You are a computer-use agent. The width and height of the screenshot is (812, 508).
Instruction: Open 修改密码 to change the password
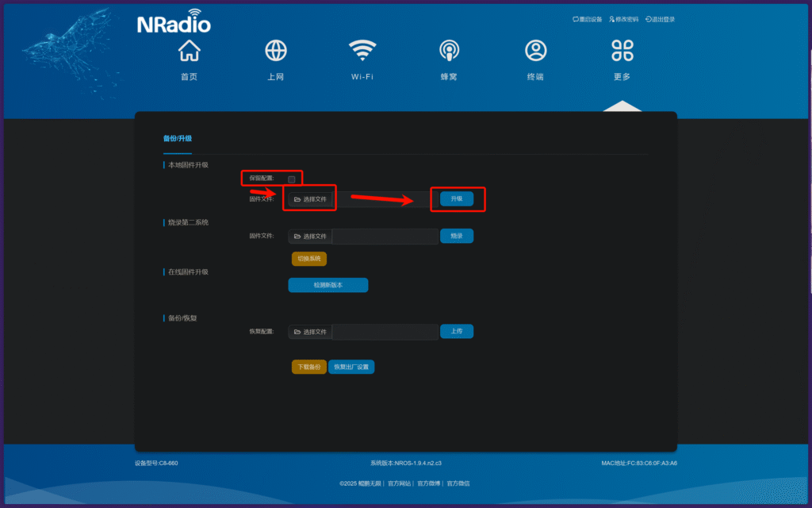point(623,19)
